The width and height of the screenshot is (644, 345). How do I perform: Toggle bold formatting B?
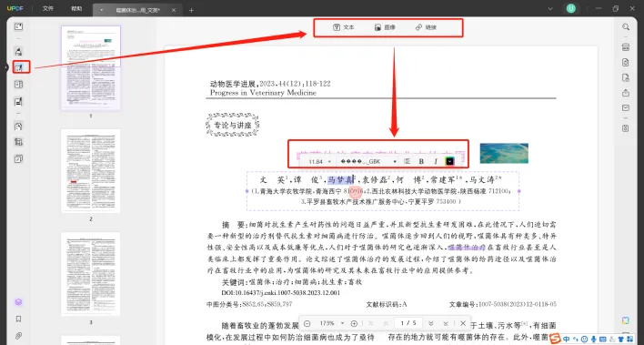click(x=421, y=162)
